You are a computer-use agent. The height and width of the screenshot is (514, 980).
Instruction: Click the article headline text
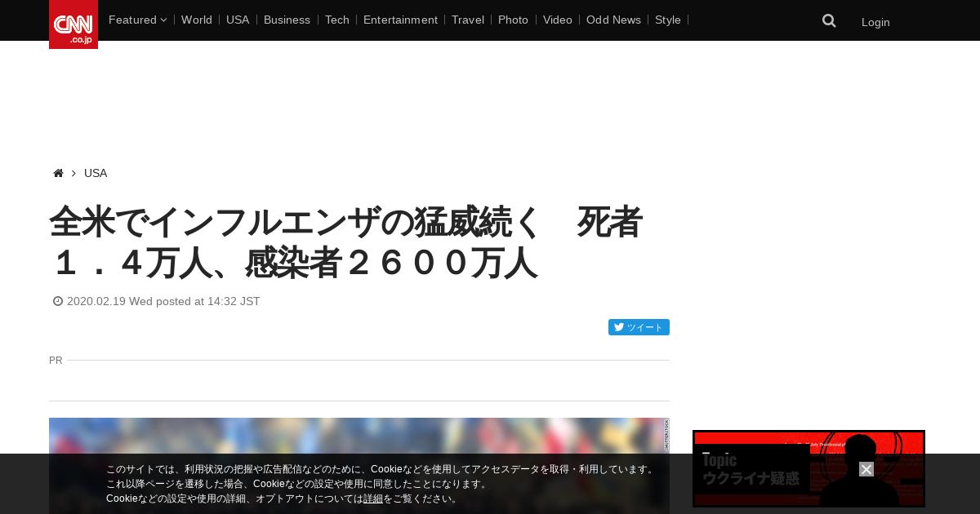[x=346, y=242]
